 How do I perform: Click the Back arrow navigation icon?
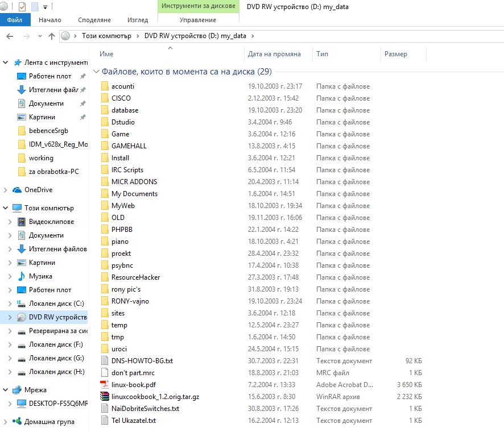(9, 36)
